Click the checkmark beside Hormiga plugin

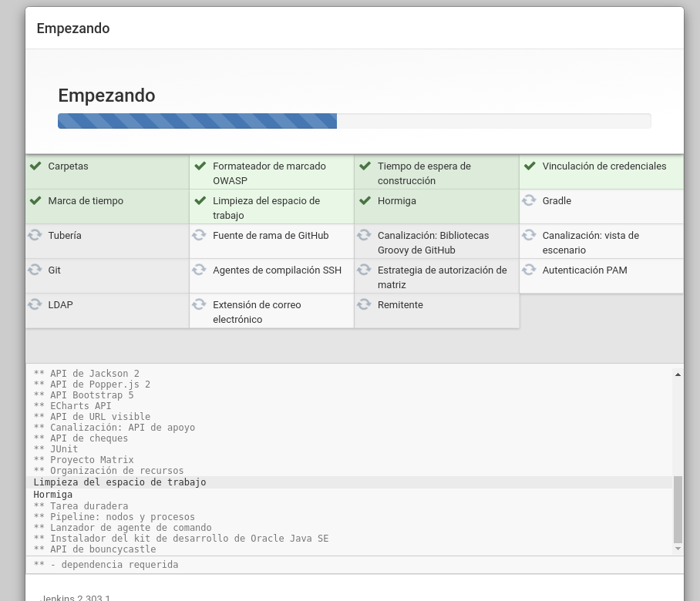[x=365, y=200]
